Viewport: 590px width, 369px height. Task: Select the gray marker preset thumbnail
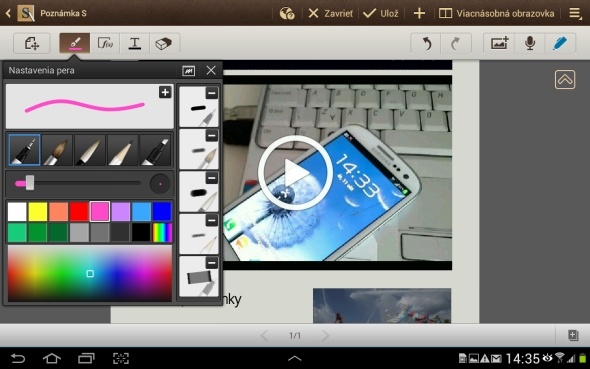(198, 277)
